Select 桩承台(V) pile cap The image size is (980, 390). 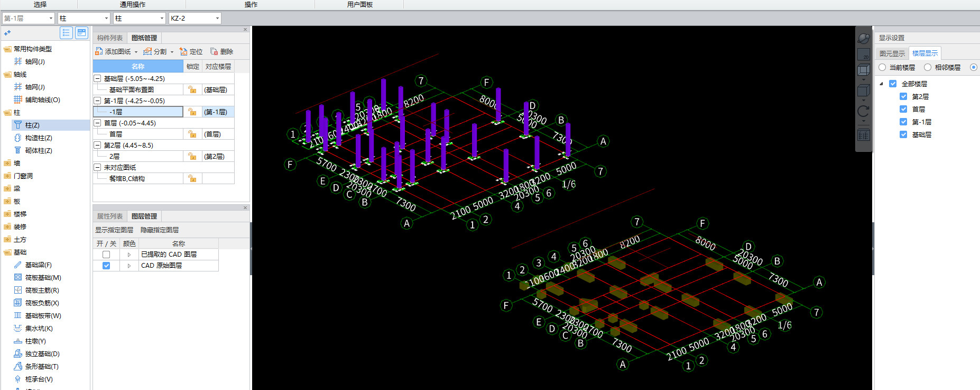click(39, 379)
